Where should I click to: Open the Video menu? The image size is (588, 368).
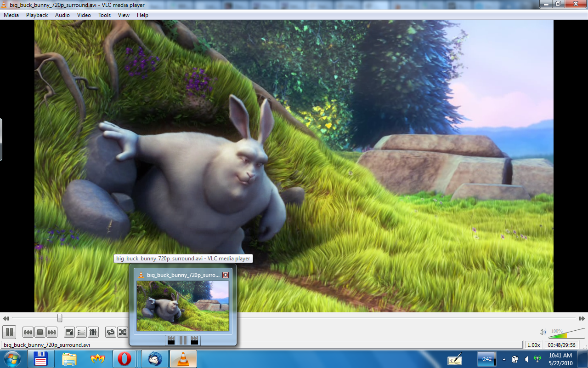click(x=83, y=15)
